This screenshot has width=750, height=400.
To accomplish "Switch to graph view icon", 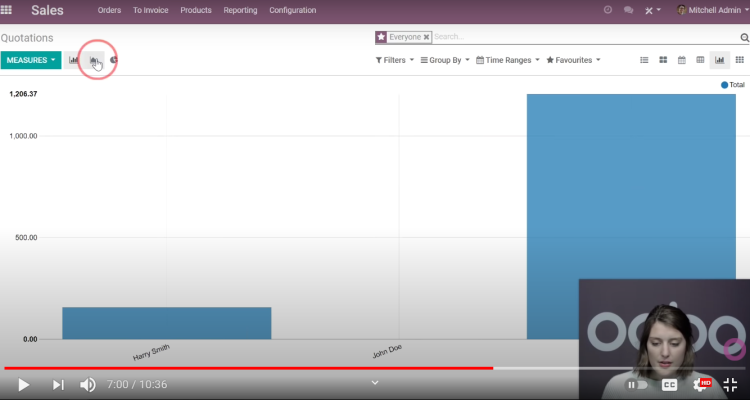I will pos(719,60).
